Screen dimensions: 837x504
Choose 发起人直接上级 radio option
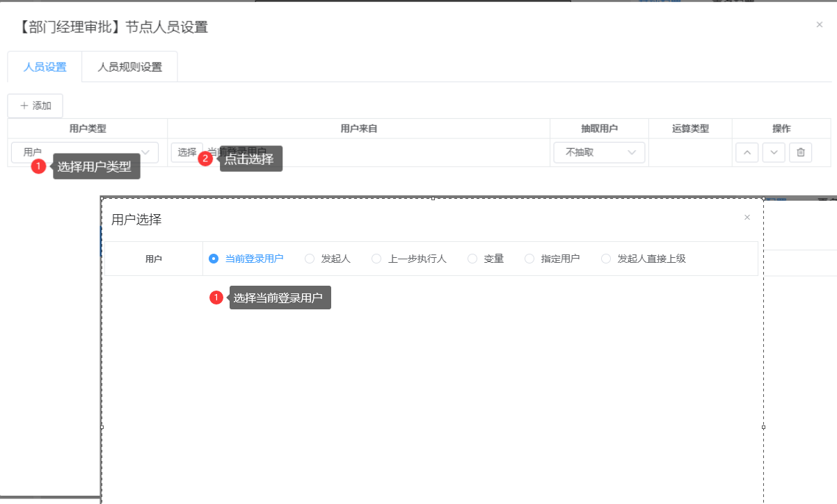[x=606, y=259]
